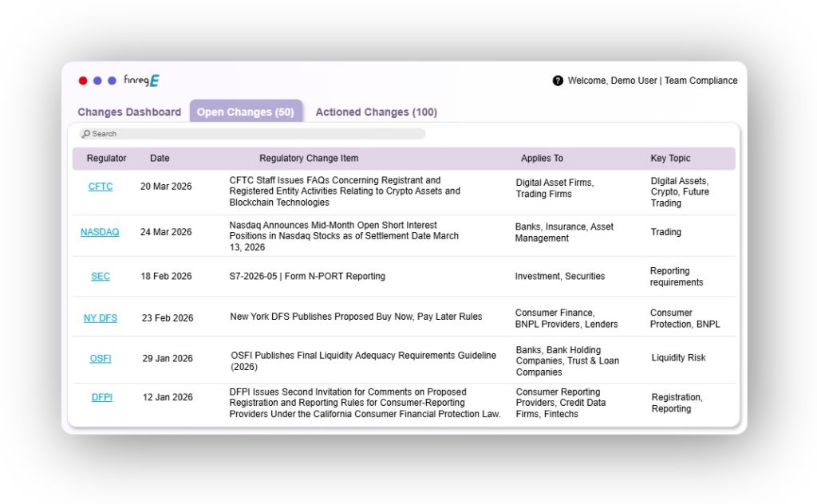Select the Form N-PORT Reporting item
Screen dimensions: 817x504
tap(307, 277)
